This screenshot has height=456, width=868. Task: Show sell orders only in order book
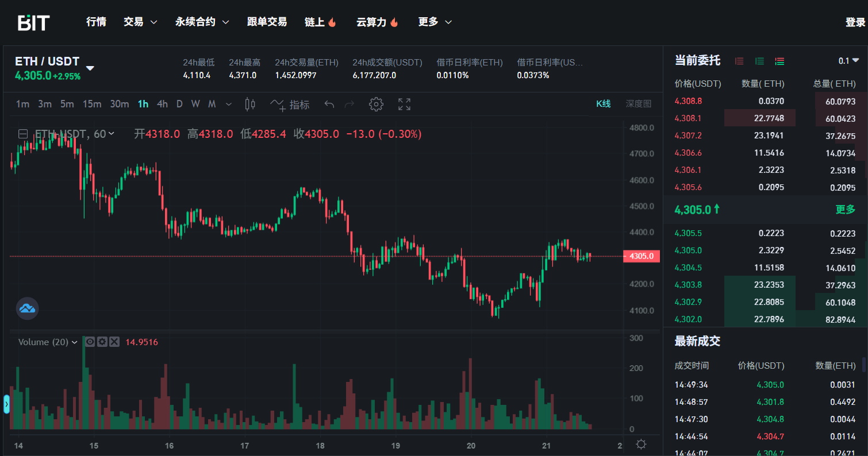click(x=739, y=61)
